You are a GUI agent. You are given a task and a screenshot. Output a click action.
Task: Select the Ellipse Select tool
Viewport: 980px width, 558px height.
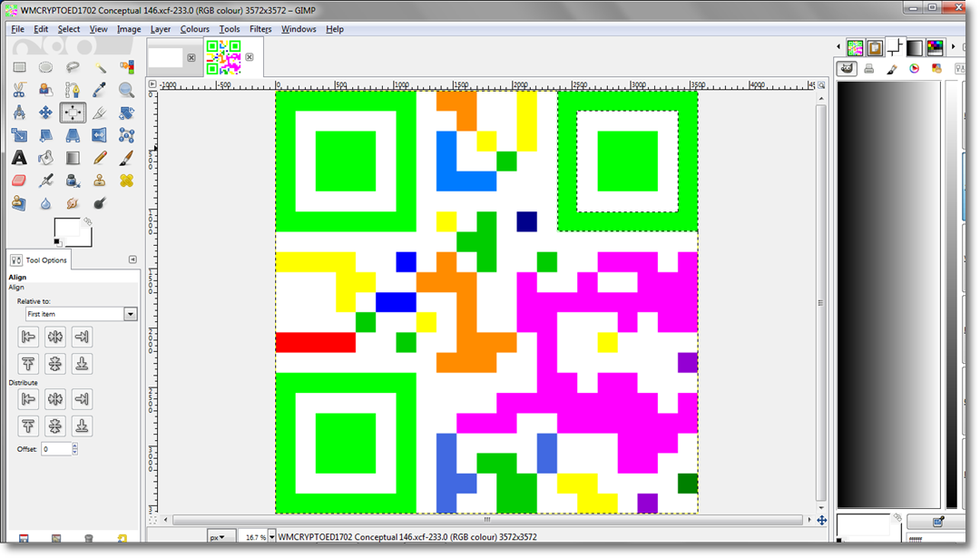45,67
